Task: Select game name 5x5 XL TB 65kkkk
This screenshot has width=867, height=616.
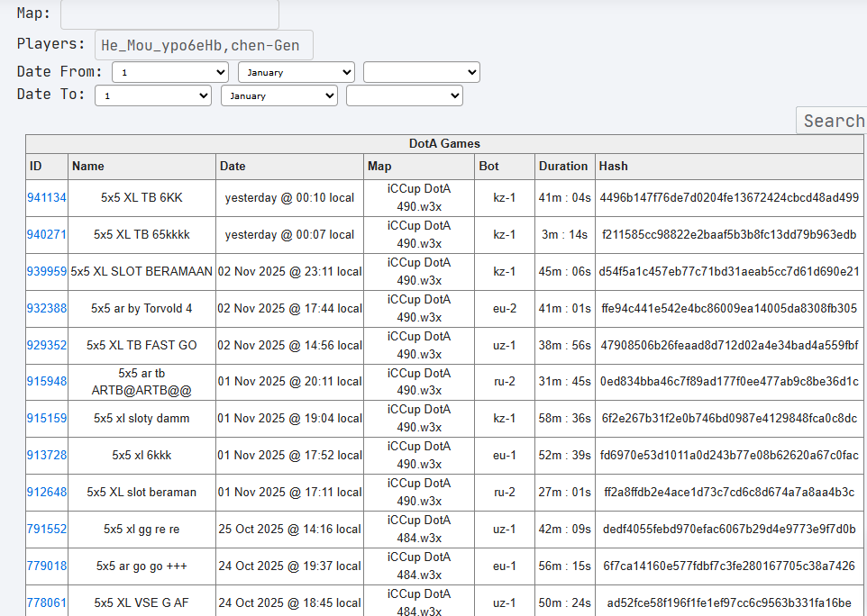Action: tap(141, 235)
